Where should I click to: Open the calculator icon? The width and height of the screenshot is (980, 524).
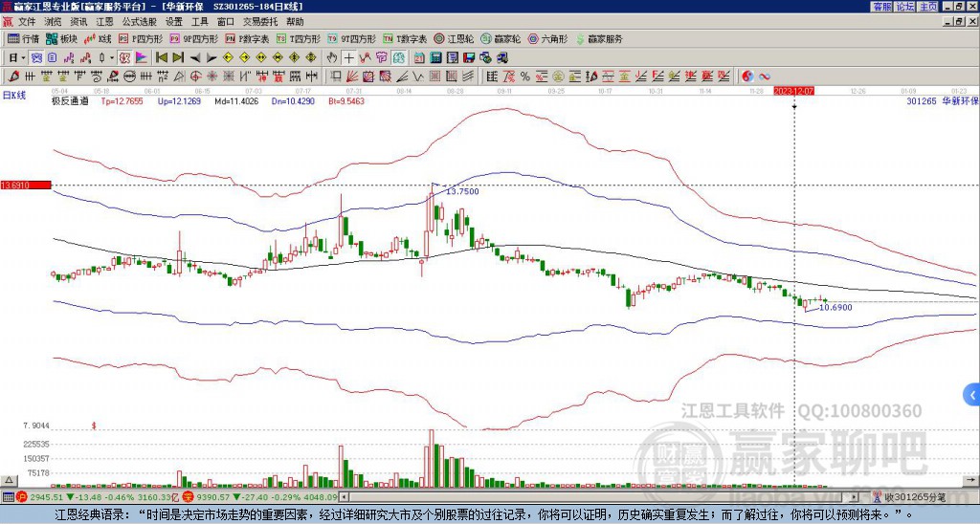[x=435, y=58]
